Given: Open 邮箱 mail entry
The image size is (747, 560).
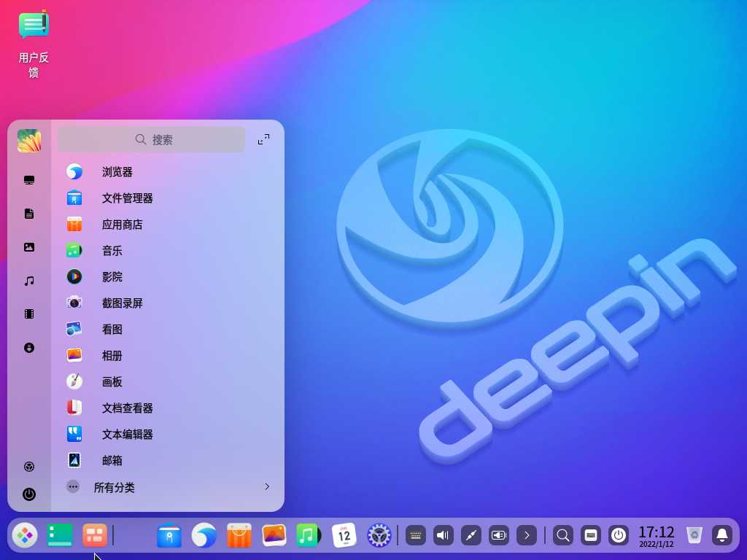Looking at the screenshot, I should [168, 460].
